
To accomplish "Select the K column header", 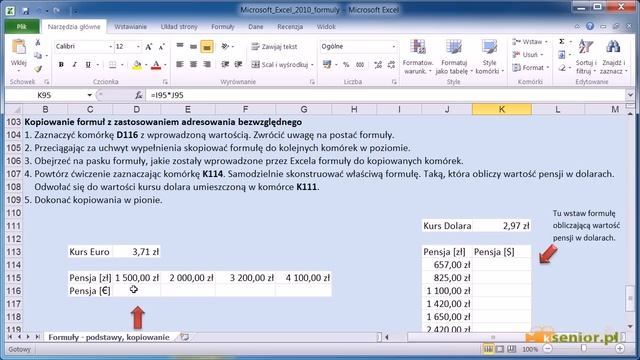I will pos(502,109).
